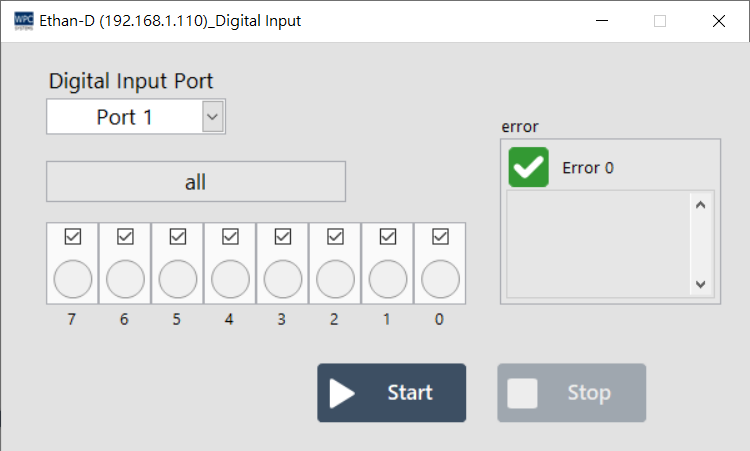Select the Port 1 combo box field
This screenshot has width=750, height=451.
124,117
